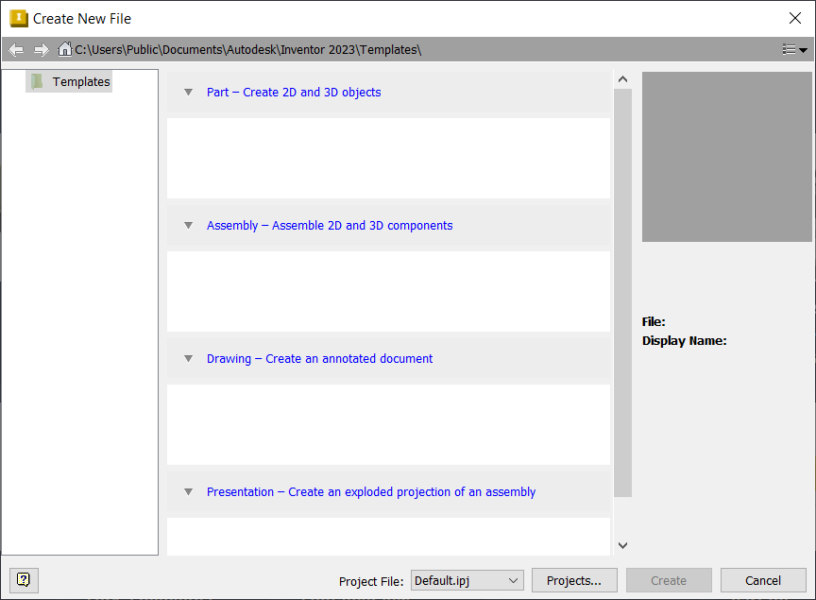Click the Create button
Image resolution: width=816 pixels, height=600 pixels.
669,580
